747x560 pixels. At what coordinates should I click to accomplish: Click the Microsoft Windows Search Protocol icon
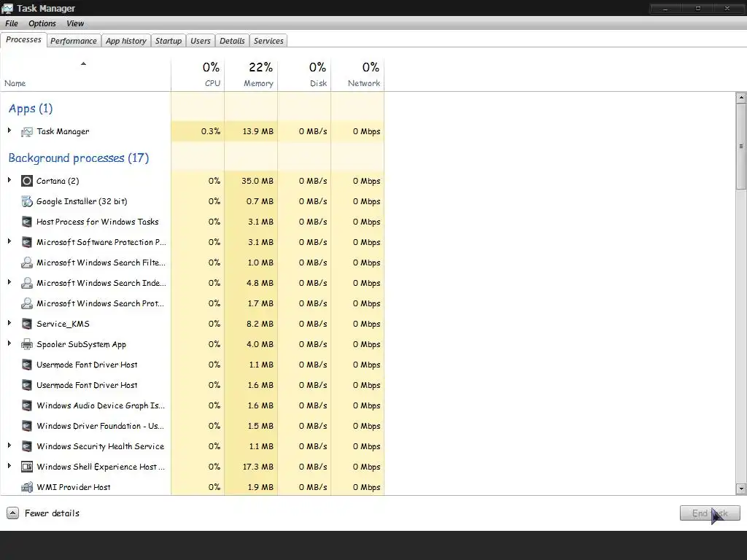pyautogui.click(x=27, y=303)
